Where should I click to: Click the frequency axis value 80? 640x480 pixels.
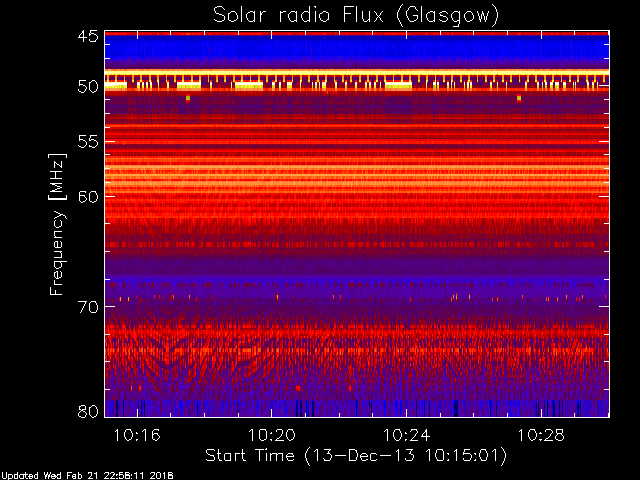[88, 411]
